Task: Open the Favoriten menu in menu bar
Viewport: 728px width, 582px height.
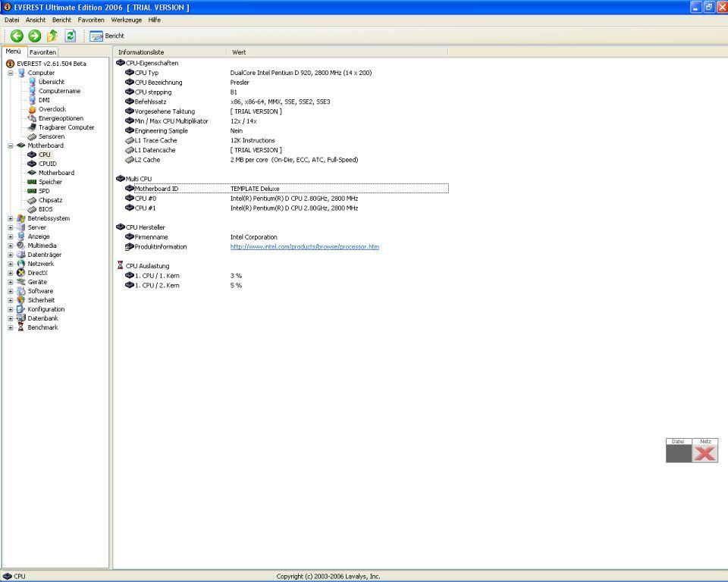Action: click(91, 20)
